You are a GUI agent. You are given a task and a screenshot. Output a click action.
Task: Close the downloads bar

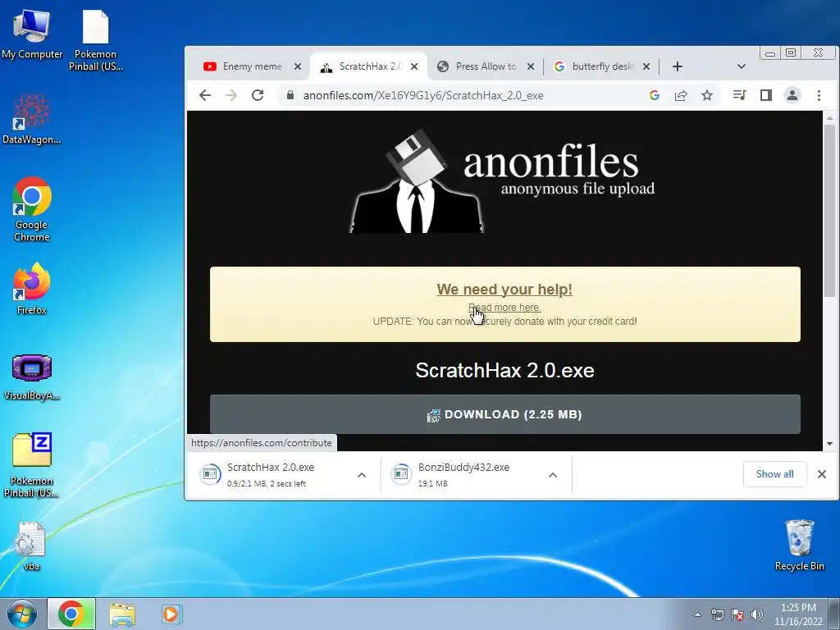(822, 474)
